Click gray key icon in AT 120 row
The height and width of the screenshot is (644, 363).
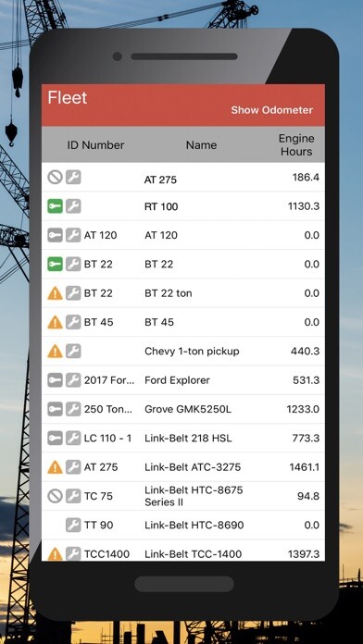point(55,235)
